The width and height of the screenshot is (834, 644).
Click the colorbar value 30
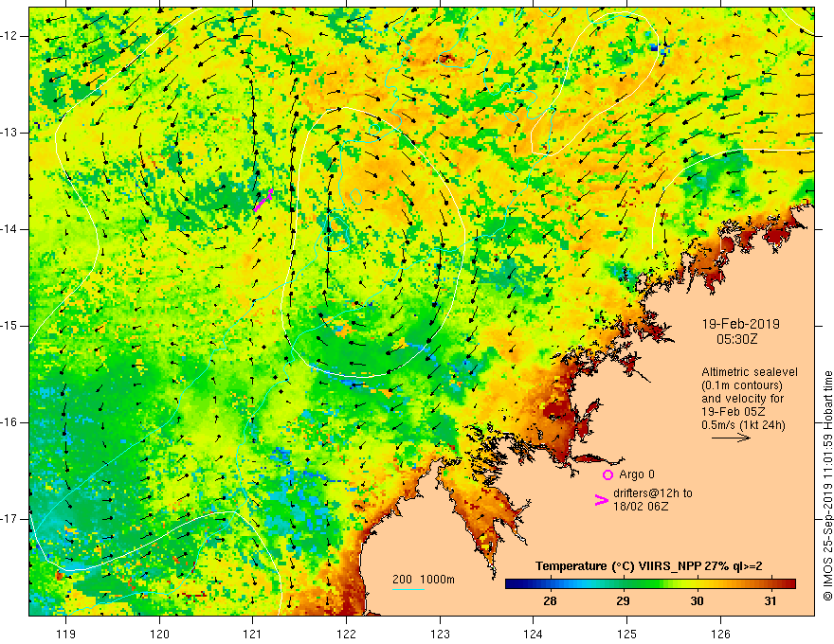697,601
